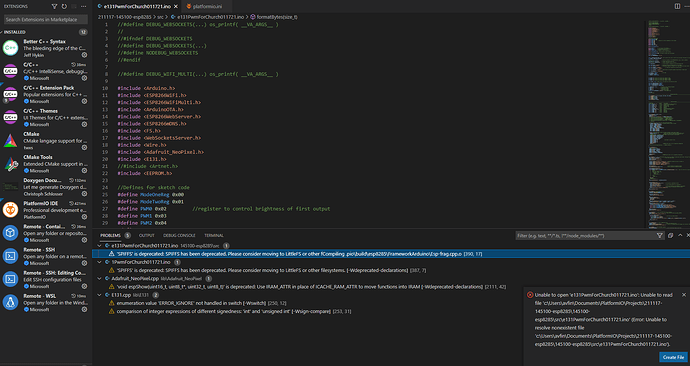Image resolution: width=690 pixels, height=366 pixels.
Task: Select signedness comparison warning row
Action: click(x=308, y=311)
